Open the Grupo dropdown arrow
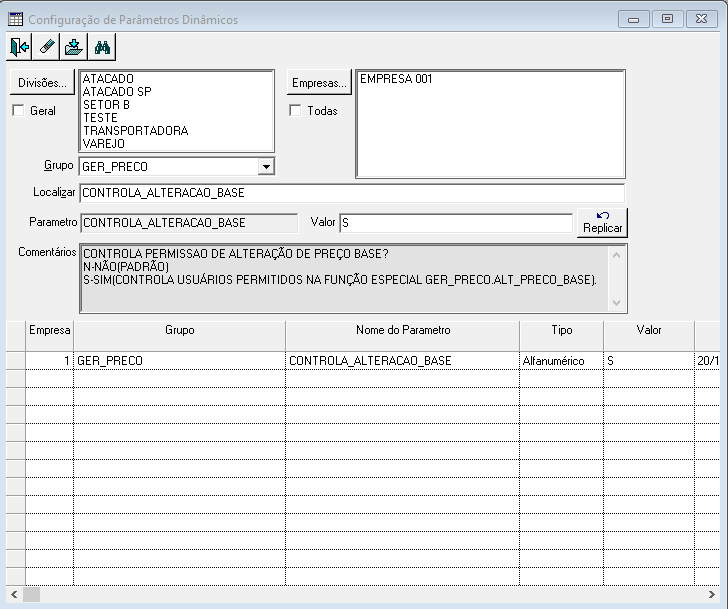The image size is (728, 609). 266,167
